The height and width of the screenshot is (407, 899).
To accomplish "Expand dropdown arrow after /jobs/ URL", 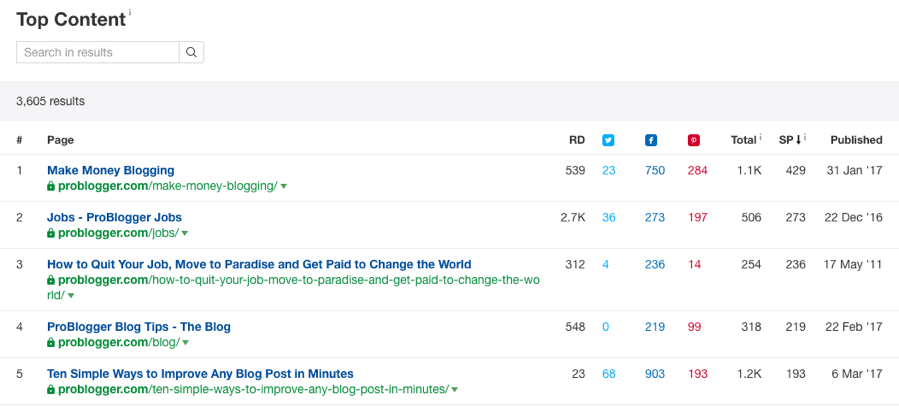I will (185, 233).
